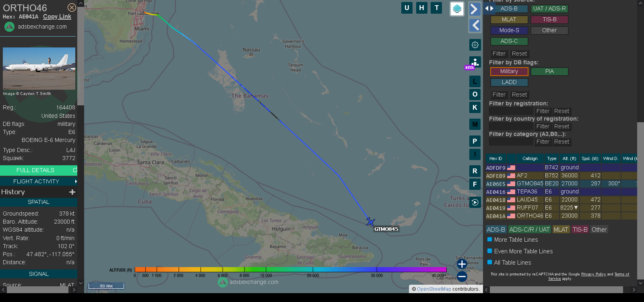Click the H map button

[422, 8]
